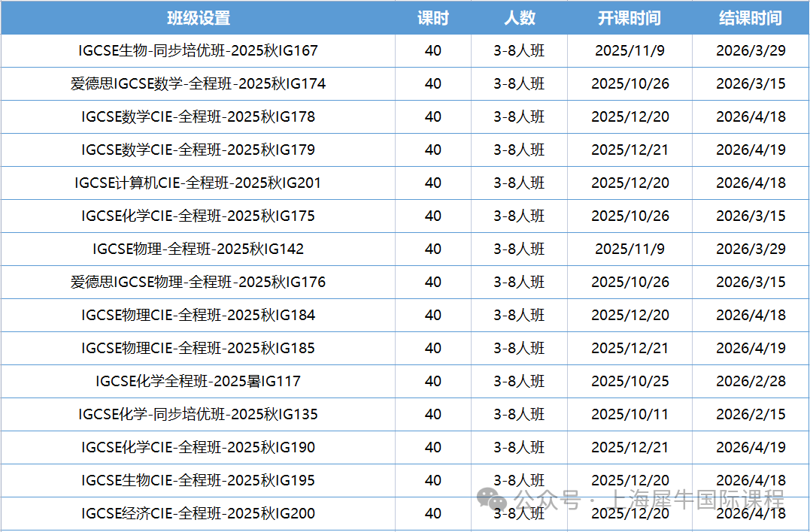Select the end date 2026/2/15
810x532 pixels.
coord(751,415)
